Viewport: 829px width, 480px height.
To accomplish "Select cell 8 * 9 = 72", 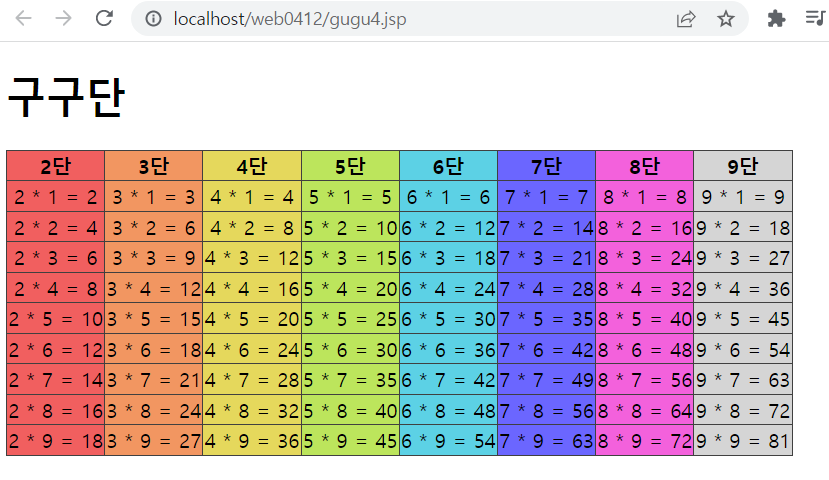I will [644, 440].
